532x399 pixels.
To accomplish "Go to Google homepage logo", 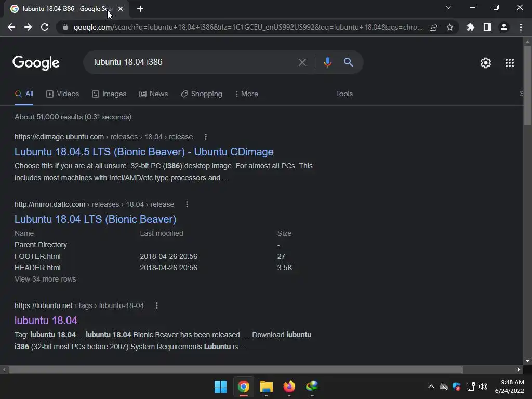I will pyautogui.click(x=36, y=63).
